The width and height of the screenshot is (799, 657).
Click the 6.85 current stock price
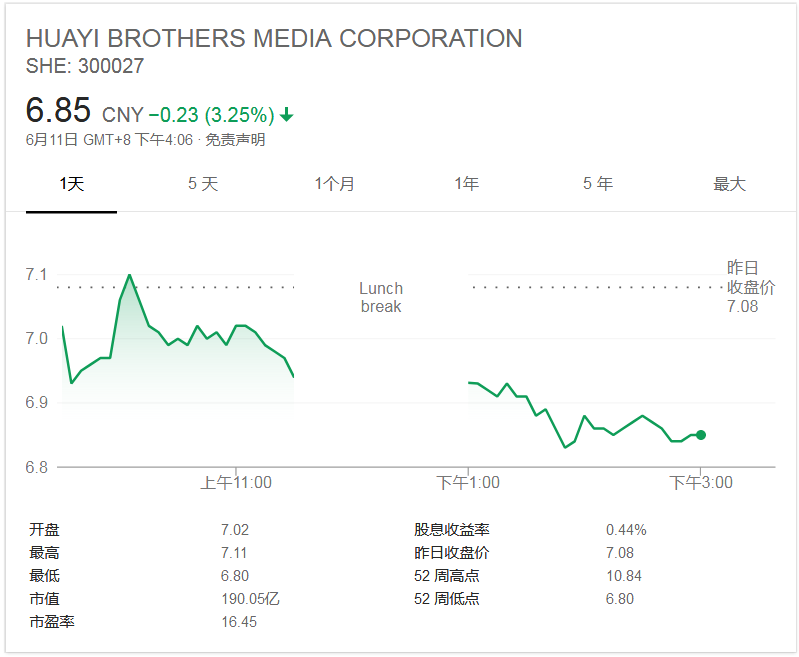pyautogui.click(x=59, y=111)
